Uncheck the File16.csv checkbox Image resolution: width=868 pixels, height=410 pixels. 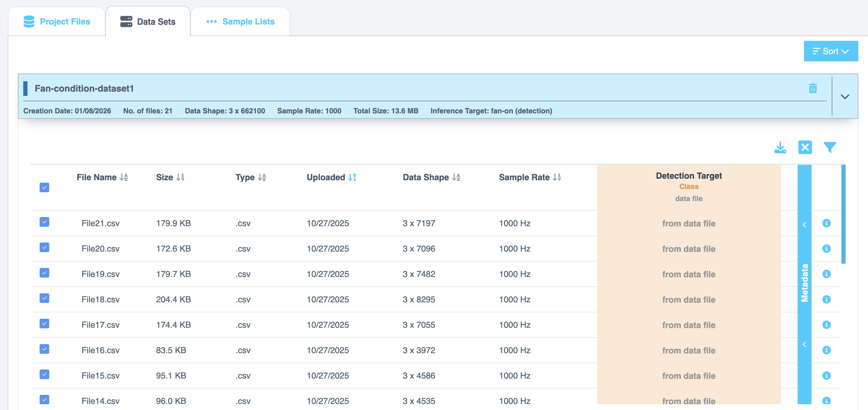click(x=44, y=349)
